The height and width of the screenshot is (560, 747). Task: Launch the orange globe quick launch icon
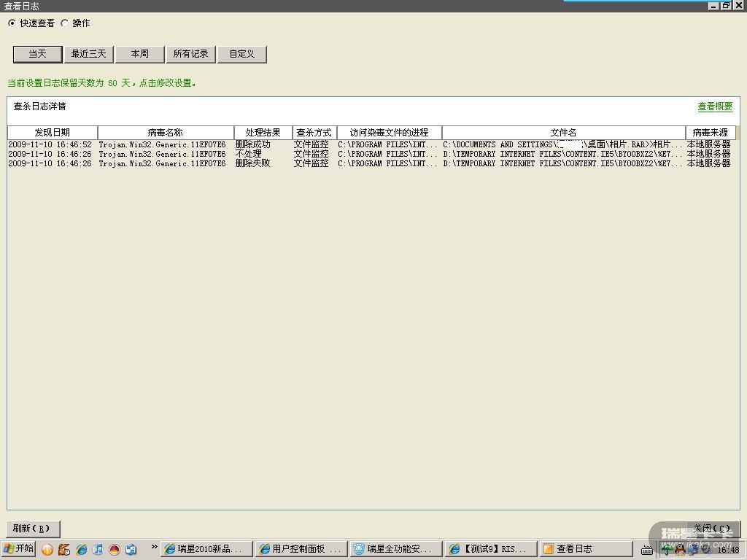[47, 550]
